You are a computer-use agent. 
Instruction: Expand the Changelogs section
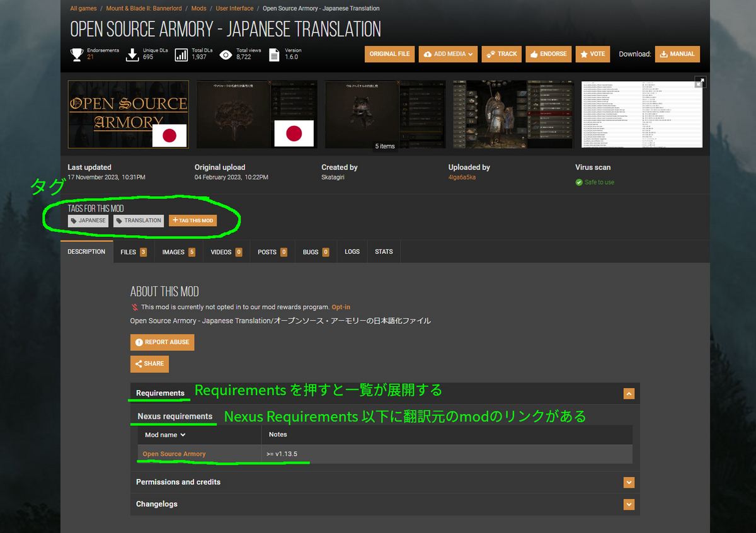coord(628,504)
